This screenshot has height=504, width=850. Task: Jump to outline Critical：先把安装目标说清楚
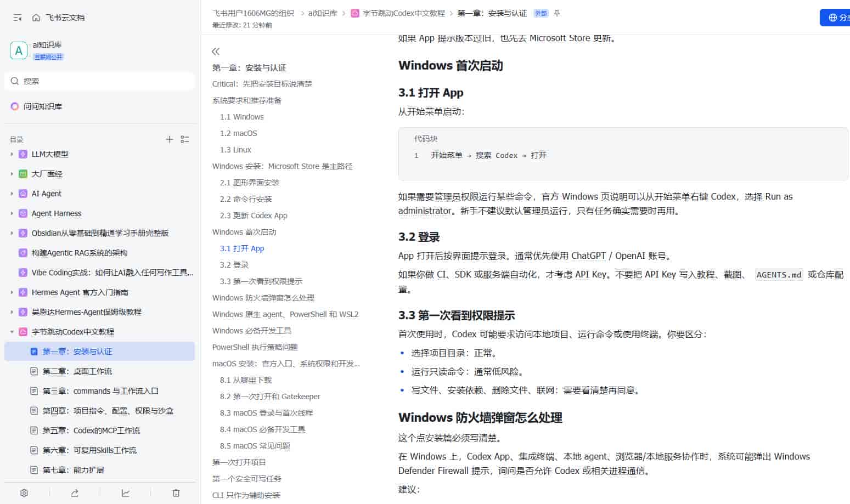pyautogui.click(x=262, y=84)
